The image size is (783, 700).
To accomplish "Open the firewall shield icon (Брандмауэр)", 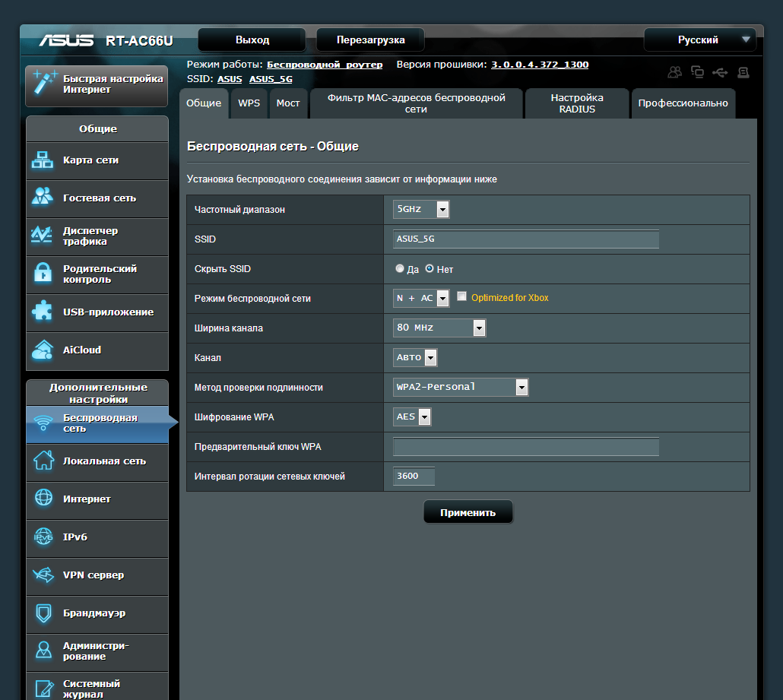I will tap(43, 613).
